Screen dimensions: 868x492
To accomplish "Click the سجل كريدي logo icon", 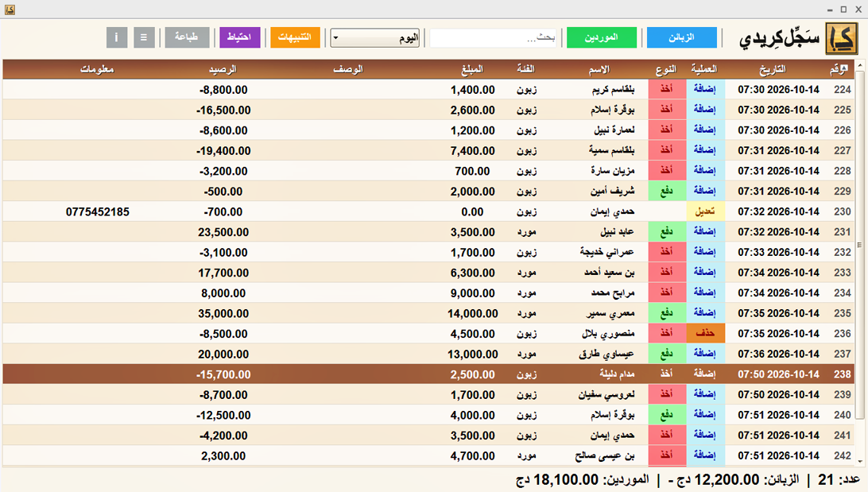I will tap(842, 39).
